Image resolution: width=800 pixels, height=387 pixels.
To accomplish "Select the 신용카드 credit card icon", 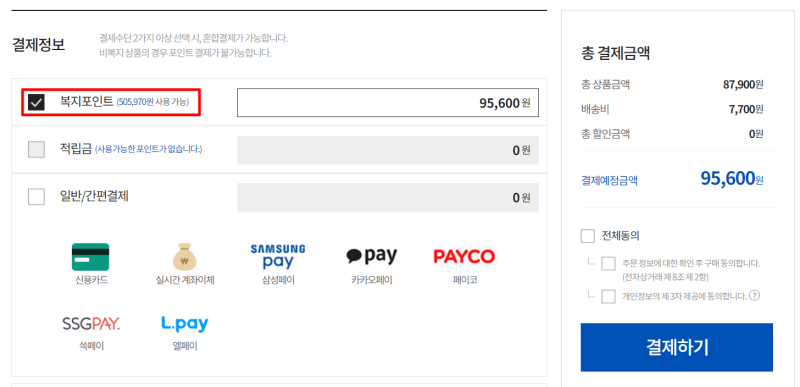I will [x=90, y=256].
